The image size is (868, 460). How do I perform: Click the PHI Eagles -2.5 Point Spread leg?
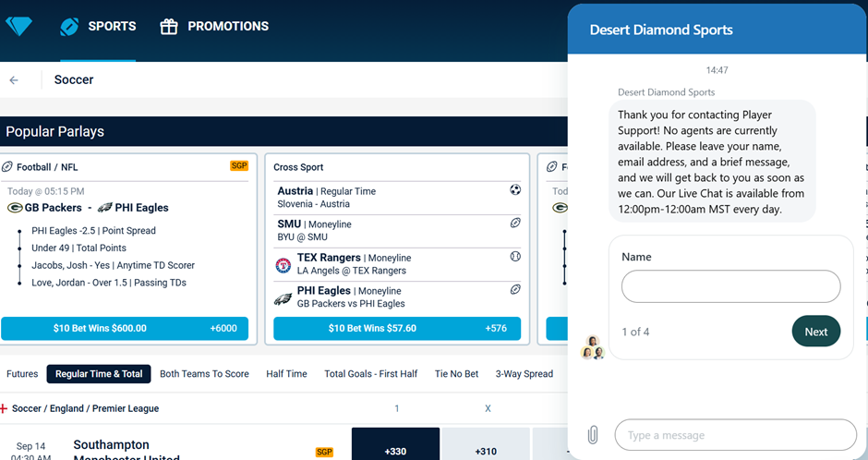point(93,230)
